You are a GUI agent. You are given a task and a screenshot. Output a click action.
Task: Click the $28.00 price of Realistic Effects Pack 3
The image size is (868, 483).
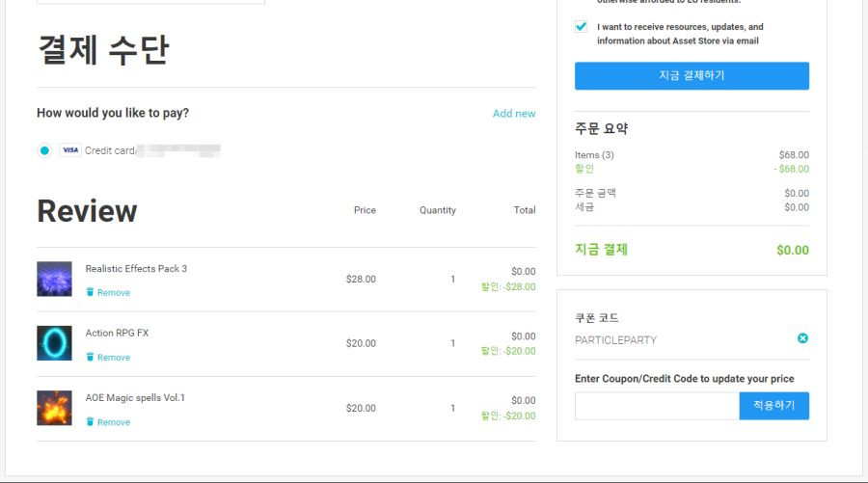[361, 279]
